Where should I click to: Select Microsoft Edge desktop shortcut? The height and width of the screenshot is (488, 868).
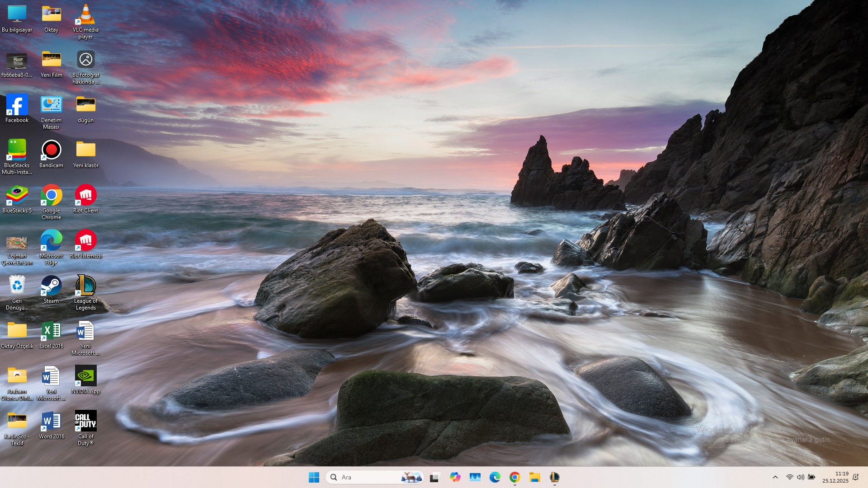click(51, 248)
